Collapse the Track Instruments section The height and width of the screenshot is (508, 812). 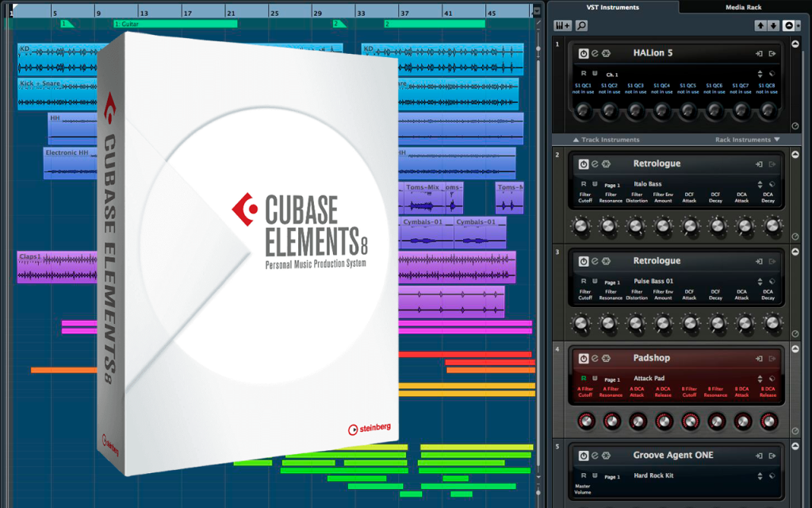click(606, 140)
